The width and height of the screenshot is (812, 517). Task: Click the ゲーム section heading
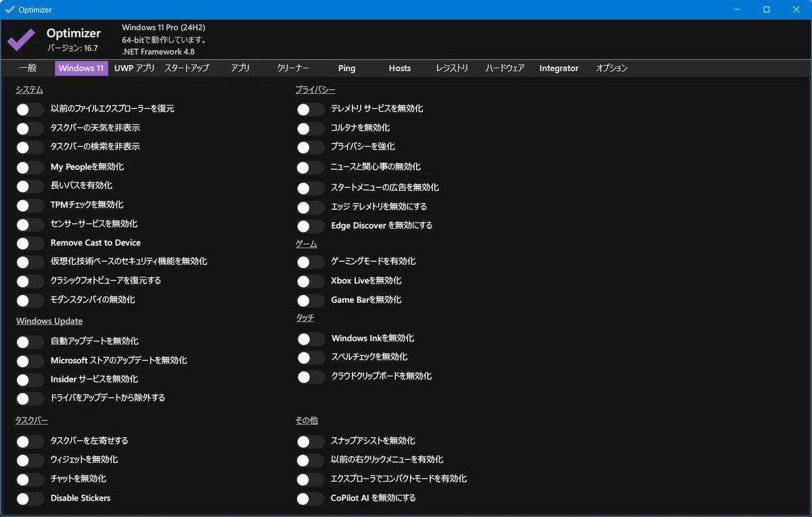point(307,244)
